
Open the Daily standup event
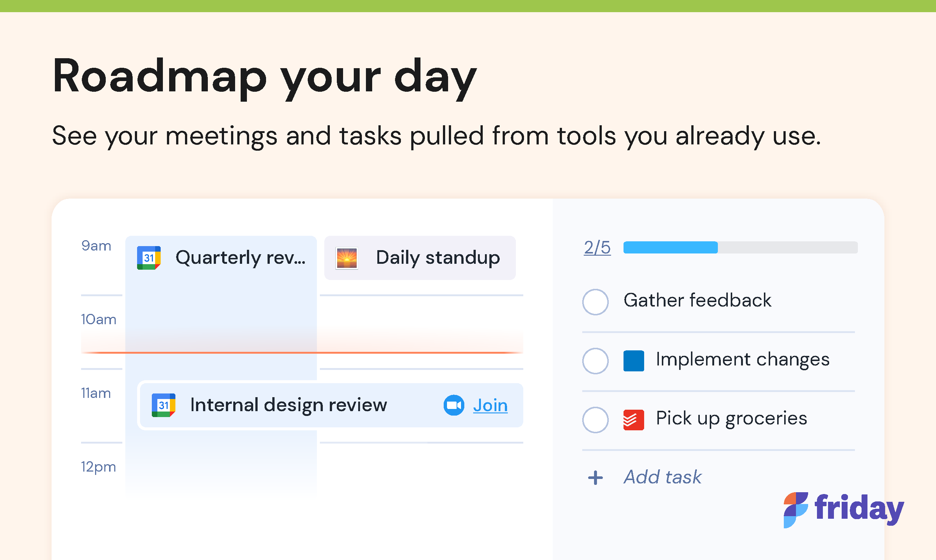click(x=438, y=258)
